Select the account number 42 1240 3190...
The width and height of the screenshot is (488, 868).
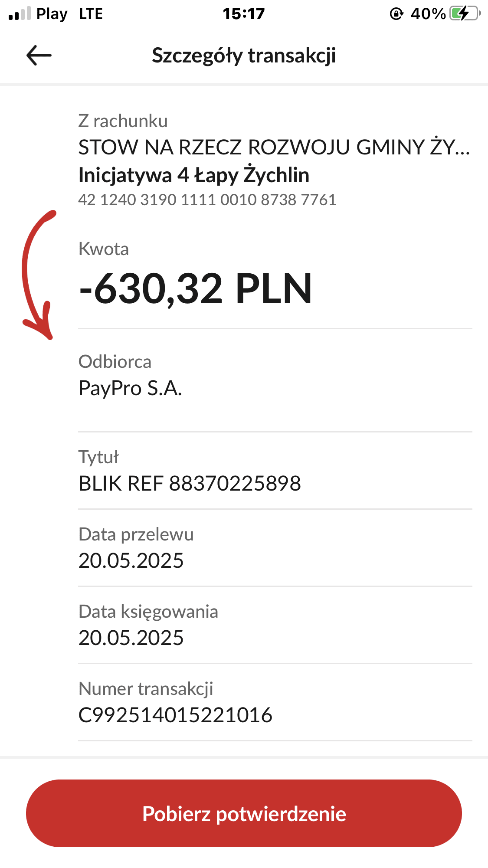[207, 200]
